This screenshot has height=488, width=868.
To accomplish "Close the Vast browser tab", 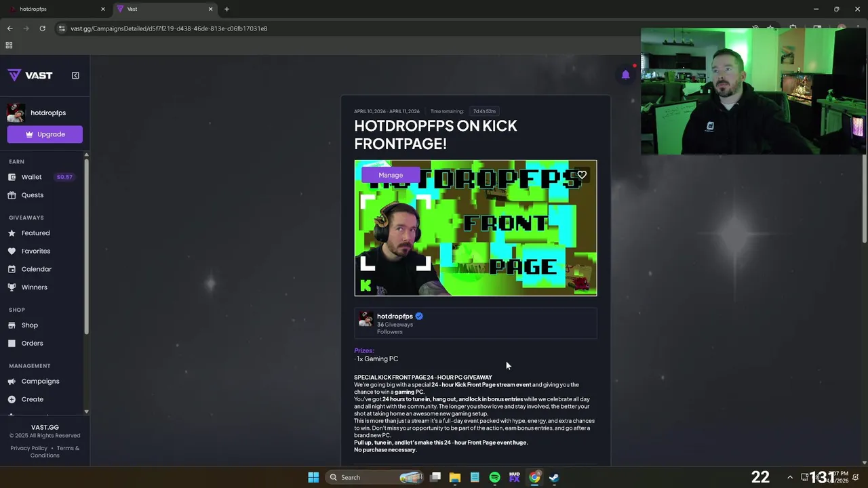I will 210,9.
